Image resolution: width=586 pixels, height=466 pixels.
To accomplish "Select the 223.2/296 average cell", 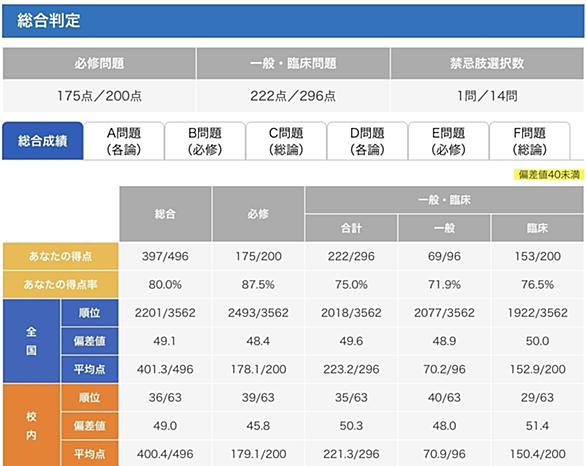I will click(x=351, y=370).
